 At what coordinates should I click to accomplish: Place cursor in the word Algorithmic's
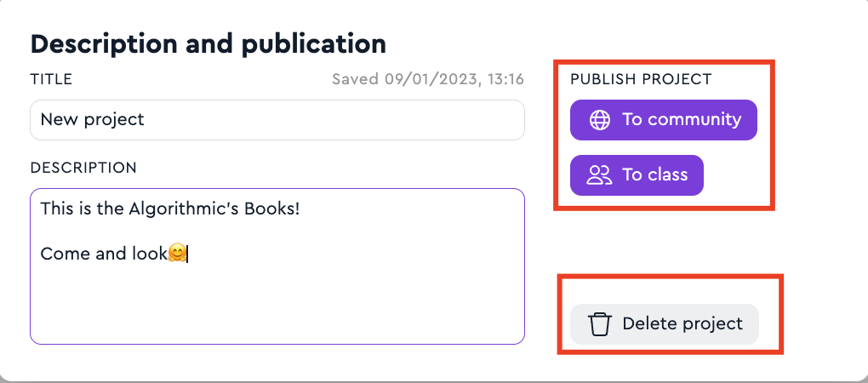pyautogui.click(x=179, y=209)
